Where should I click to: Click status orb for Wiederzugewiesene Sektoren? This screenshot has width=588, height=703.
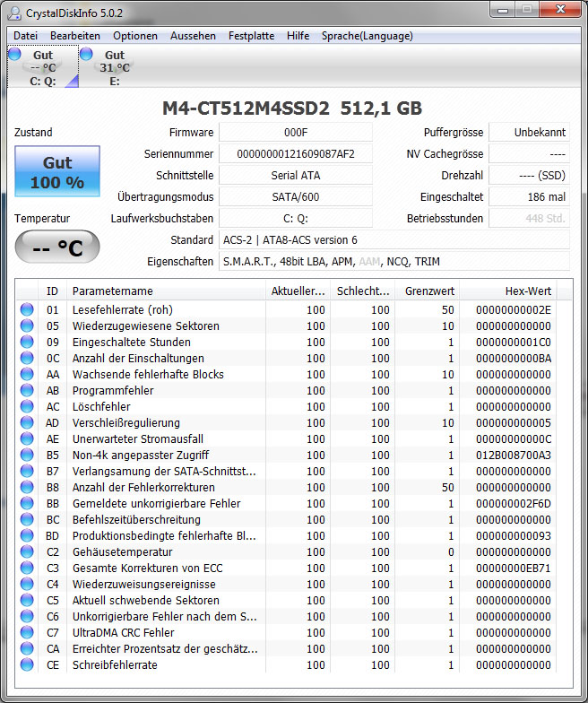[27, 325]
